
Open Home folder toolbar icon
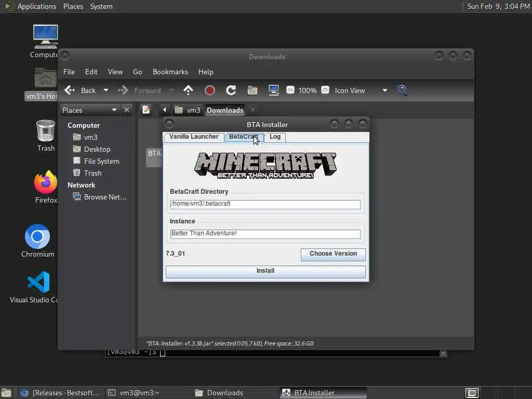tap(252, 90)
